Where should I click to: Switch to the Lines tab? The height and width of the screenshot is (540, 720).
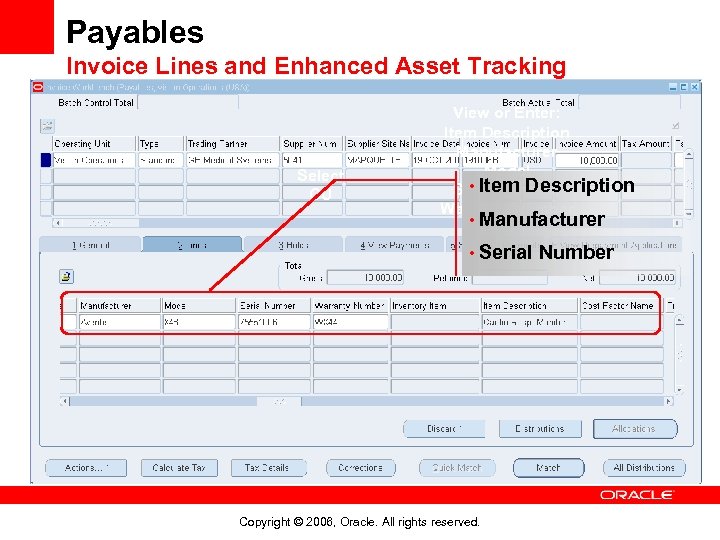pyautogui.click(x=192, y=245)
